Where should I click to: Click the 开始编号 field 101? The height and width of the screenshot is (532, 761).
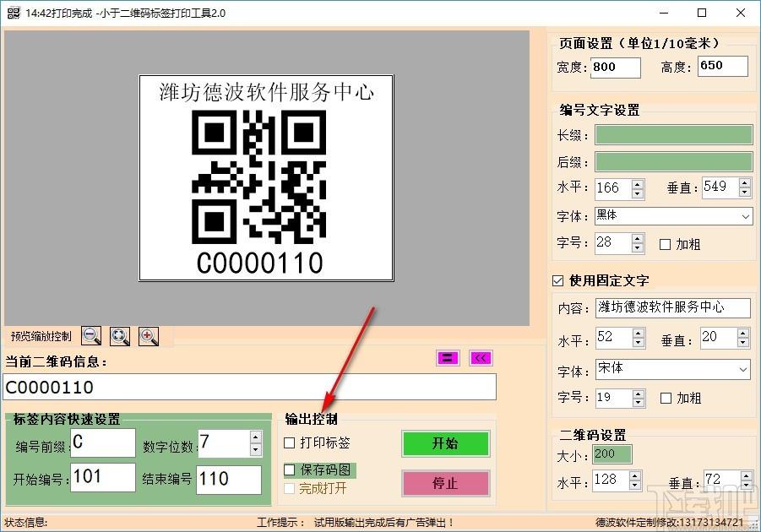click(x=103, y=477)
